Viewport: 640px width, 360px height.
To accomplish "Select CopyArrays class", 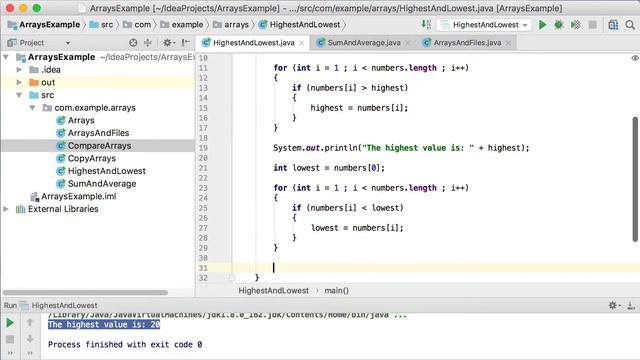I will coord(91,158).
